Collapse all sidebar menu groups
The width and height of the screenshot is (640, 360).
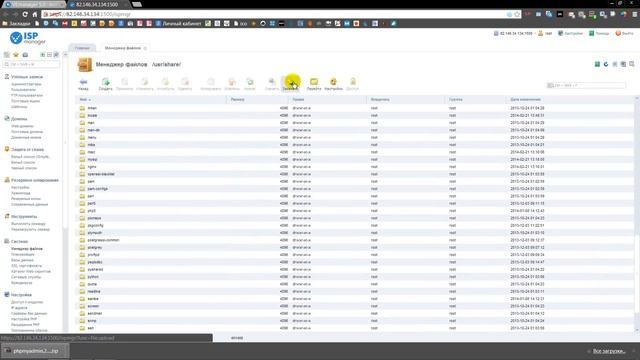[x=49, y=55]
